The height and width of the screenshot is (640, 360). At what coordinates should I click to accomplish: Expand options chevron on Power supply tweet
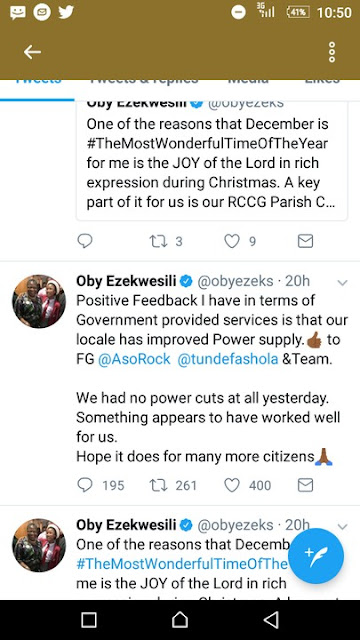[342, 282]
